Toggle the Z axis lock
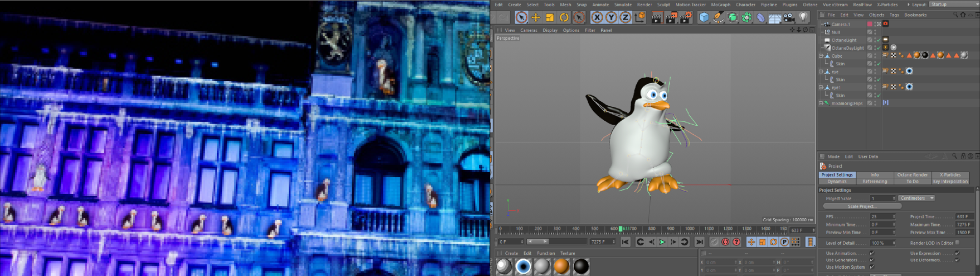 (625, 17)
